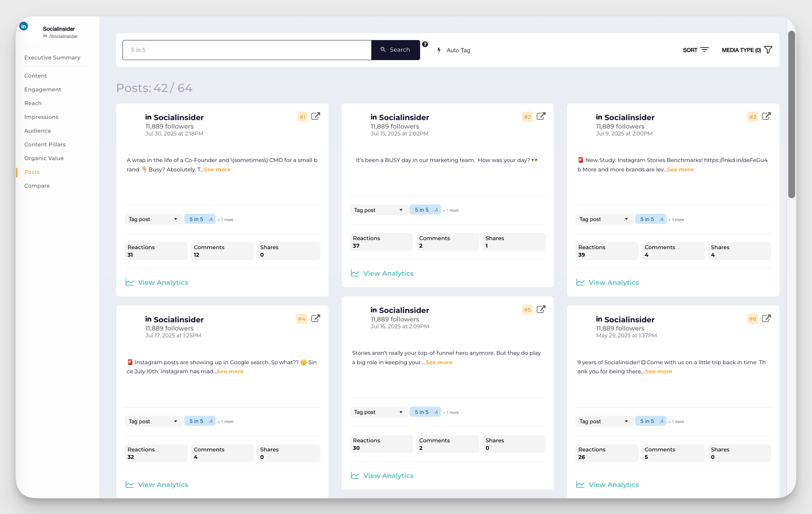Open Organic Value section
This screenshot has height=514, width=812.
(x=44, y=158)
